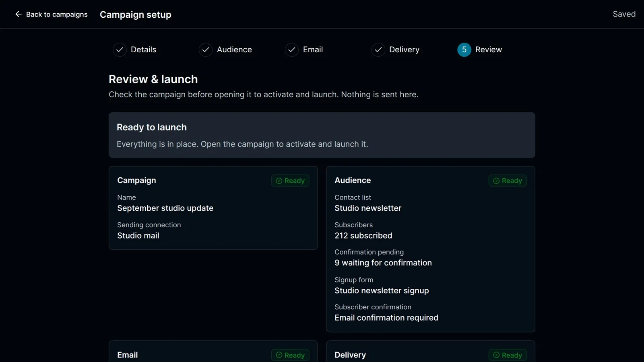
Task: Open the Delivery step
Action: point(395,50)
